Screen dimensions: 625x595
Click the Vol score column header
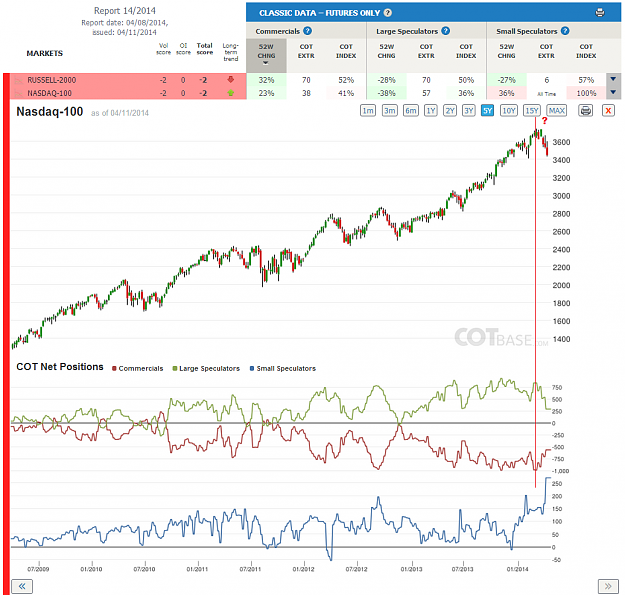(163, 49)
